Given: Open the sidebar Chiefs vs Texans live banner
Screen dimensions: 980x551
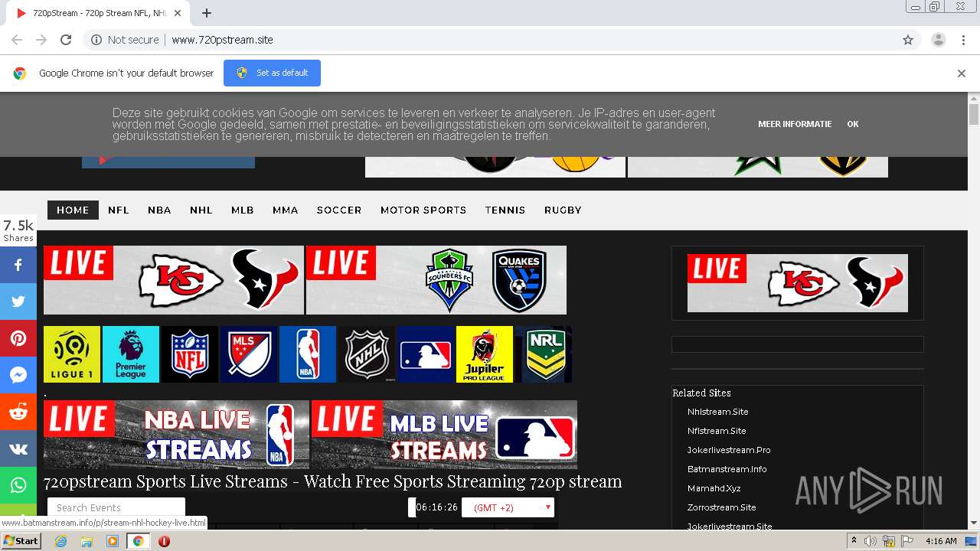Looking at the screenshot, I should tap(798, 283).
